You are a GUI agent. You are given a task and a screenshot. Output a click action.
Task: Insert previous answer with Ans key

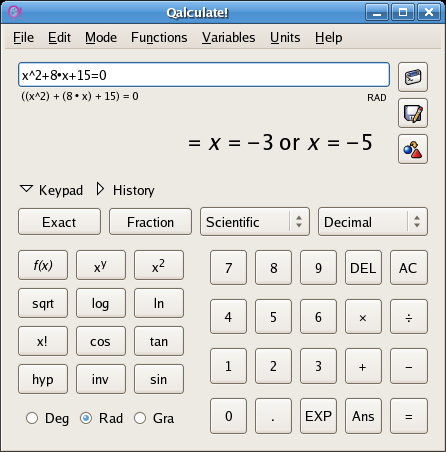363,416
